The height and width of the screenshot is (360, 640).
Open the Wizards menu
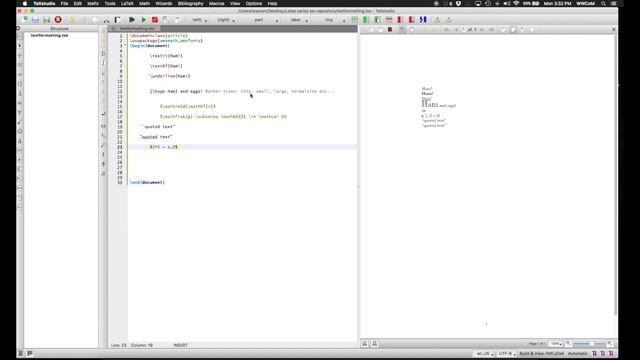(164, 3)
